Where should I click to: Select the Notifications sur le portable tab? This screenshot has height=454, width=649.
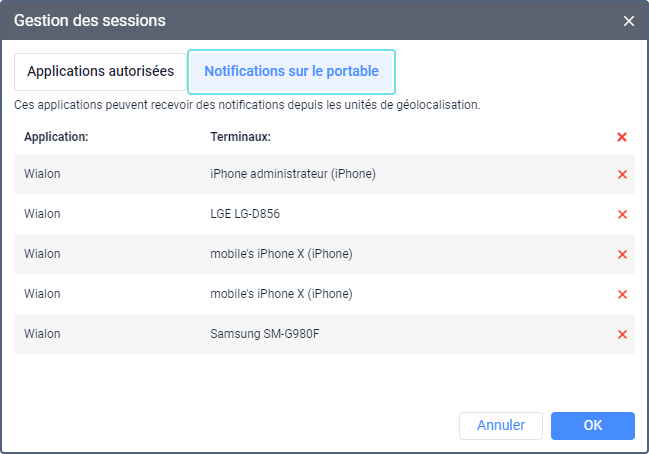(291, 72)
